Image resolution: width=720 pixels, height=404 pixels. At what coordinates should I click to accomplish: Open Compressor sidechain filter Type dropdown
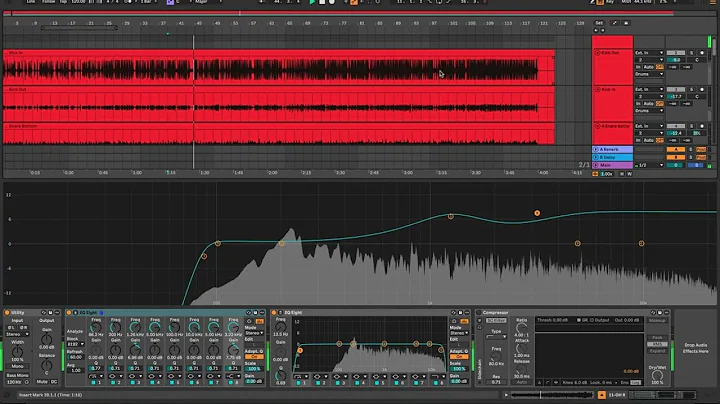pyautogui.click(x=496, y=337)
